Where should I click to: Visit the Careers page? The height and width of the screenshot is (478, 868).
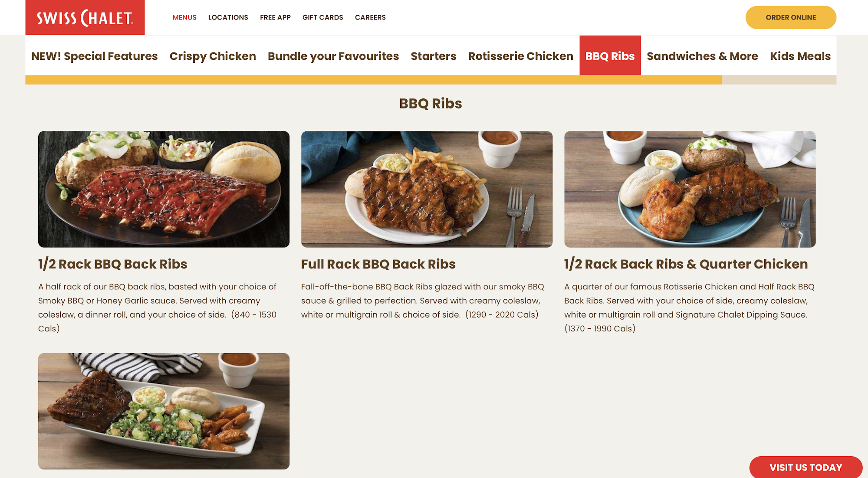[x=370, y=17]
